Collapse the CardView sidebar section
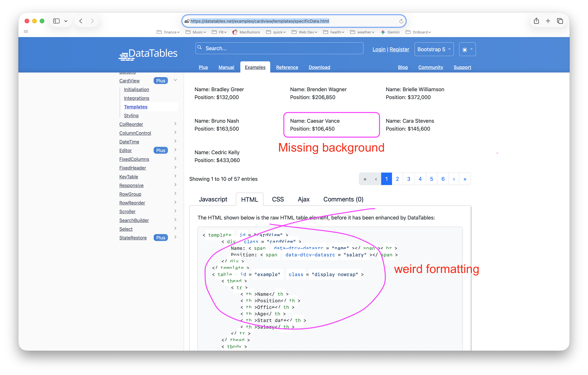588x375 pixels. pyautogui.click(x=175, y=80)
